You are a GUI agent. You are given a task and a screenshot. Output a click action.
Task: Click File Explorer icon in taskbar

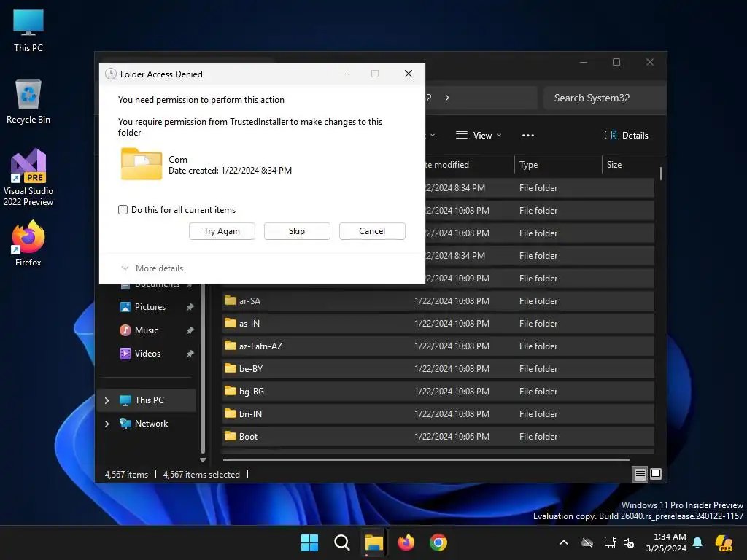point(374,542)
